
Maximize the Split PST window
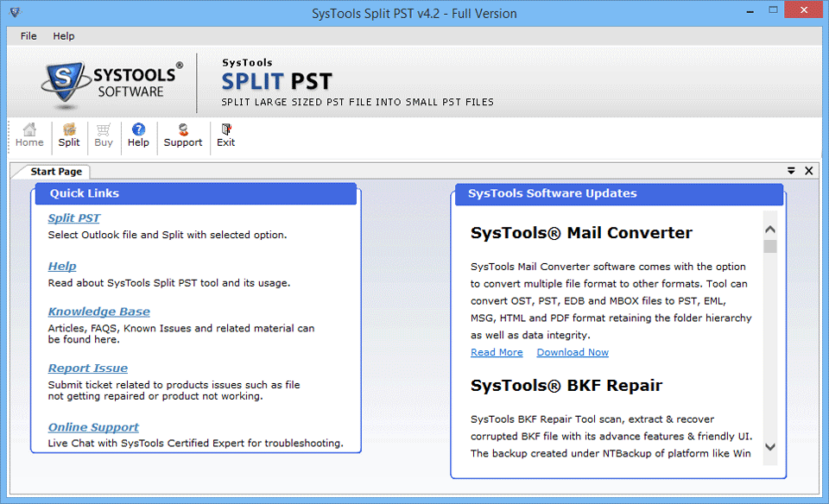[x=773, y=10]
